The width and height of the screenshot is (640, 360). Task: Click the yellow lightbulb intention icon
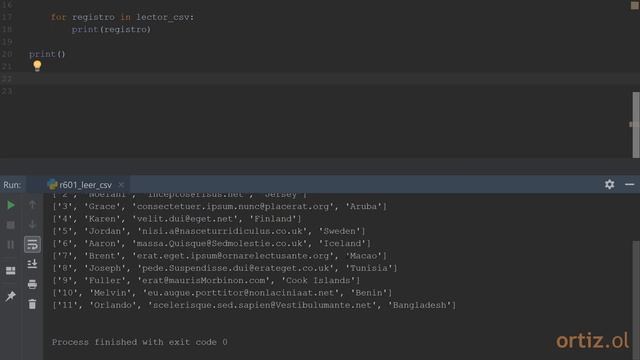37,65
